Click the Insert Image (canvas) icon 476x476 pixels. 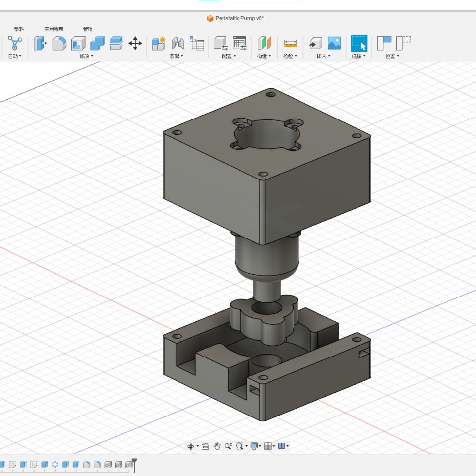(334, 43)
